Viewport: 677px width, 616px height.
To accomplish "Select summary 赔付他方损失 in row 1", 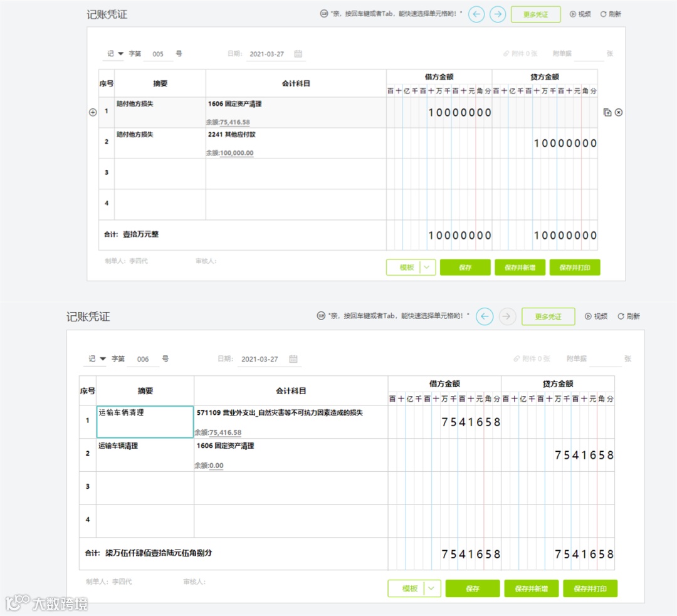I will [x=135, y=103].
